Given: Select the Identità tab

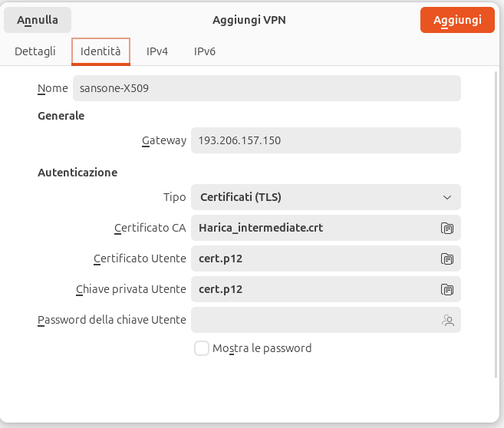Looking at the screenshot, I should (x=100, y=51).
